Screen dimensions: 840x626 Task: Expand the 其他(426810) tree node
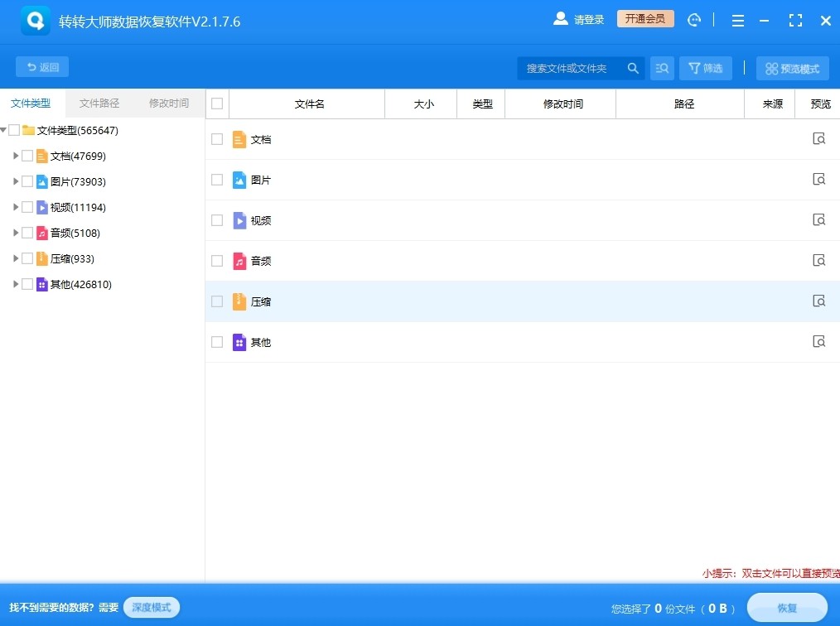15,284
